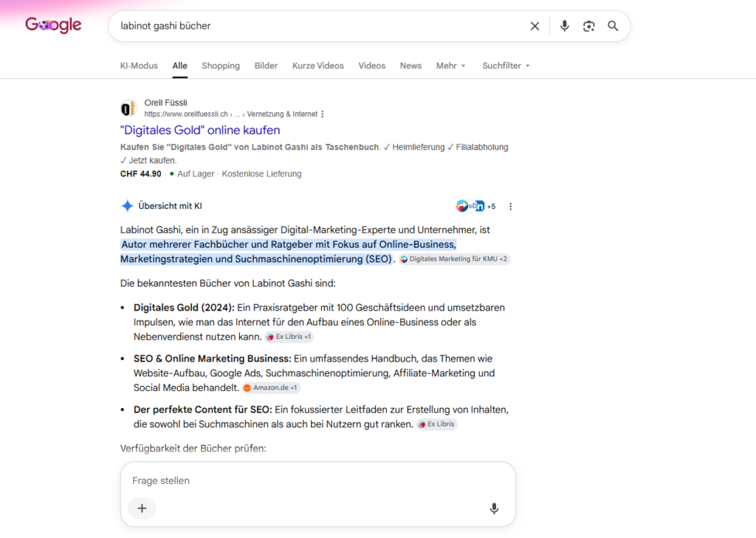This screenshot has height=538, width=756.
Task: Click 'Die bekanntesten Bücher von Labinot Gashi sind:' text
Action: click(228, 283)
